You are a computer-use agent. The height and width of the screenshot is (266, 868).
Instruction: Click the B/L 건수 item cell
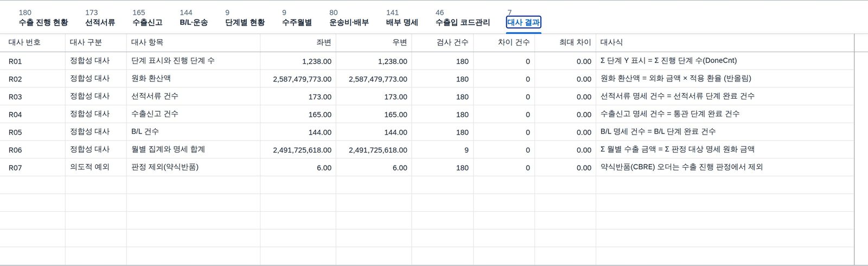(x=193, y=132)
